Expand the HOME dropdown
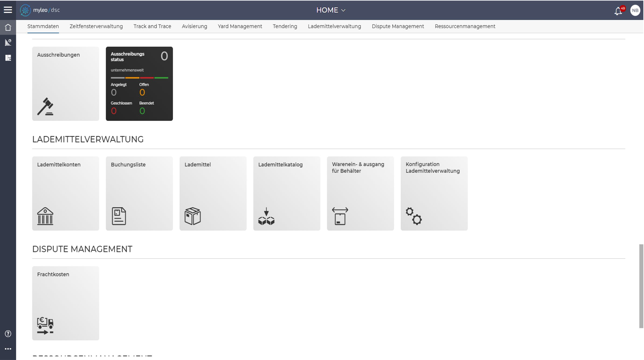Screen dimensions: 644x360 pyautogui.click(x=331, y=10)
